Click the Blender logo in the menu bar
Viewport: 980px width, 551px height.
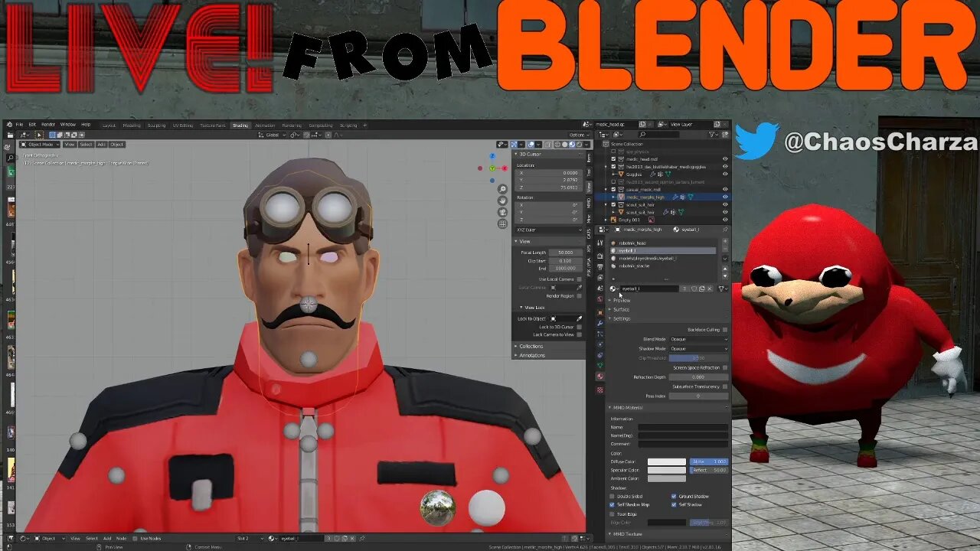pos(8,125)
